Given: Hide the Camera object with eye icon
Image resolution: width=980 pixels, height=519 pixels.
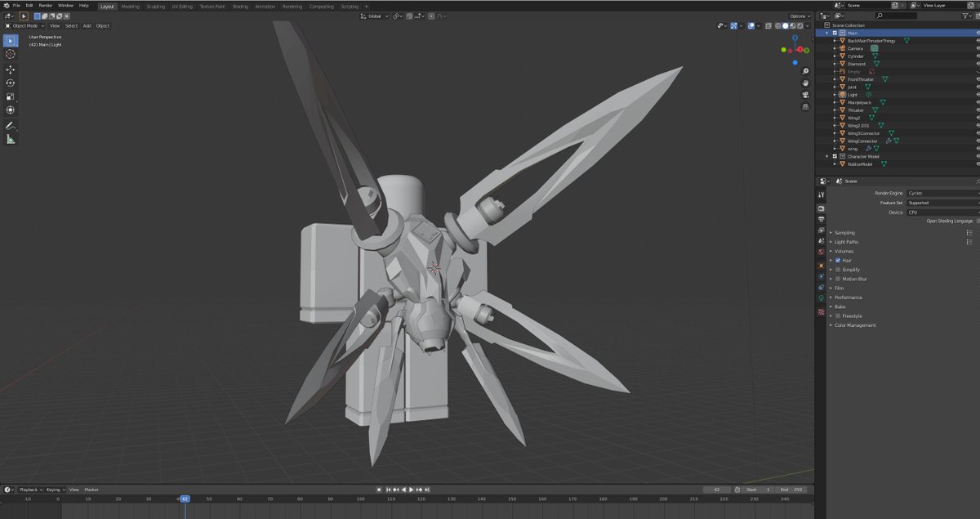Looking at the screenshot, I should click(x=978, y=48).
